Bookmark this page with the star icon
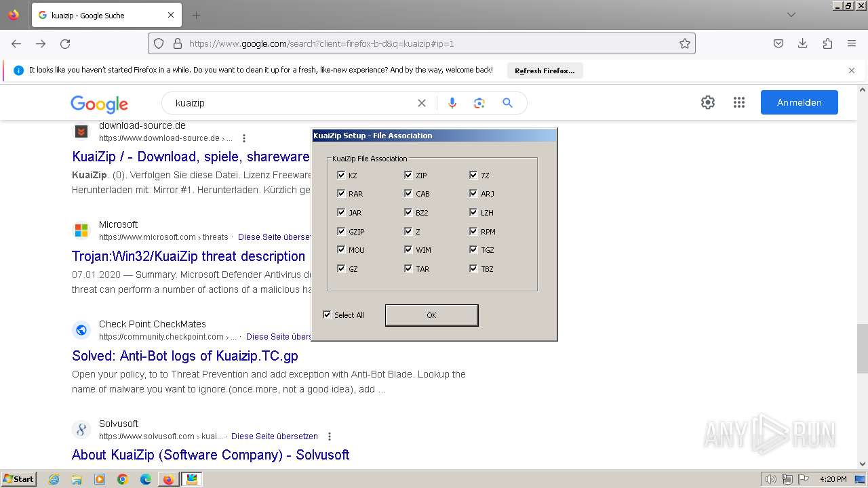This screenshot has width=868, height=488. coord(685,43)
